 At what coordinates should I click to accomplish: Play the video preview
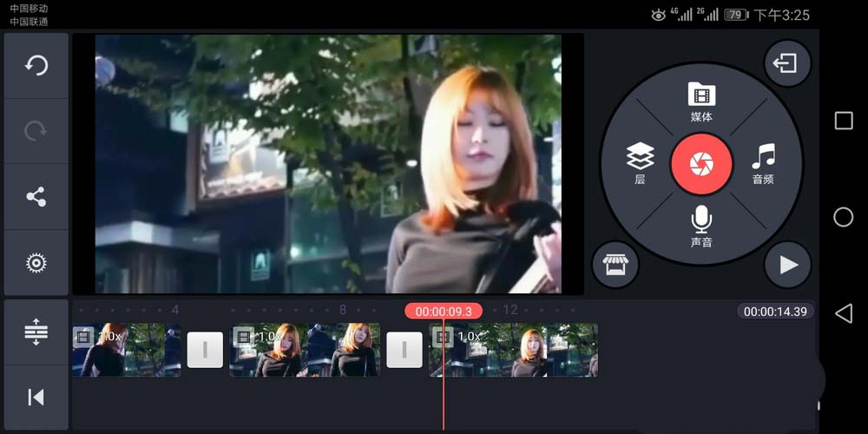click(787, 265)
